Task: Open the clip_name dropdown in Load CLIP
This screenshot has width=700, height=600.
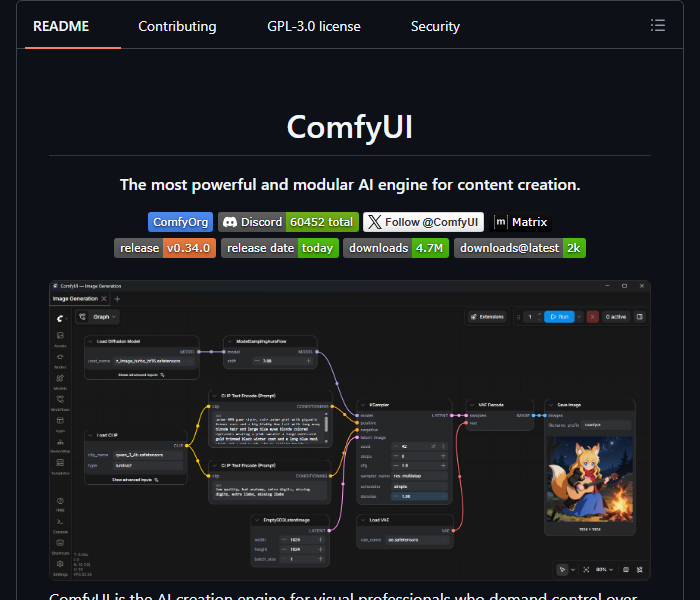Action: pos(148,455)
